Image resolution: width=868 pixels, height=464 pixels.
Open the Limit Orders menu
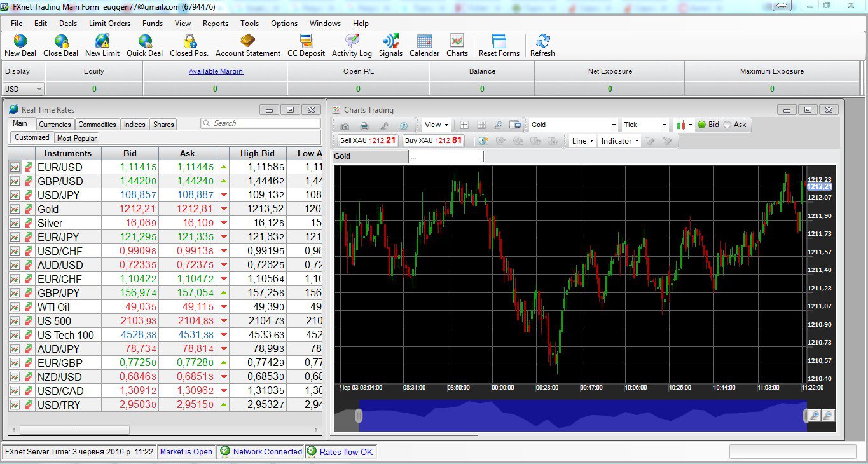(x=109, y=24)
